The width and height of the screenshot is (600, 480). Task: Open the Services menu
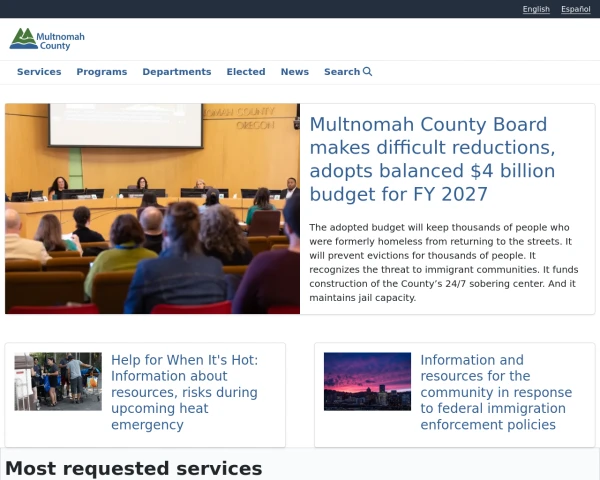point(39,72)
